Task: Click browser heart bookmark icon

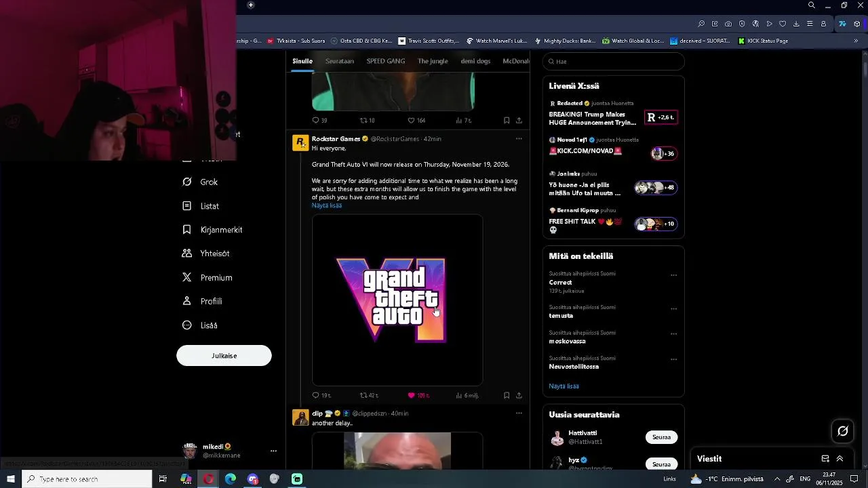Action: [783, 24]
